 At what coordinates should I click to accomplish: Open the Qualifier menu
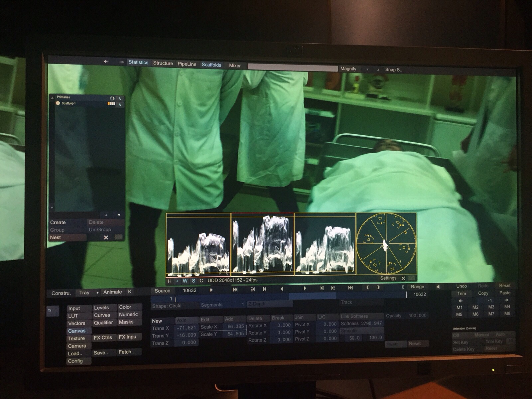click(104, 323)
